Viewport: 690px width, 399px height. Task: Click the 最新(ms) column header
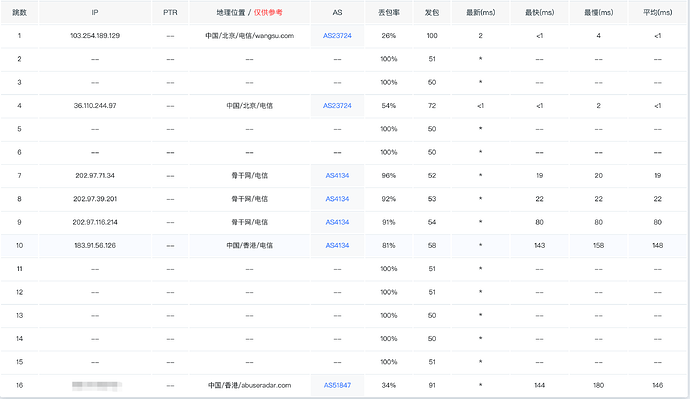[x=481, y=12]
